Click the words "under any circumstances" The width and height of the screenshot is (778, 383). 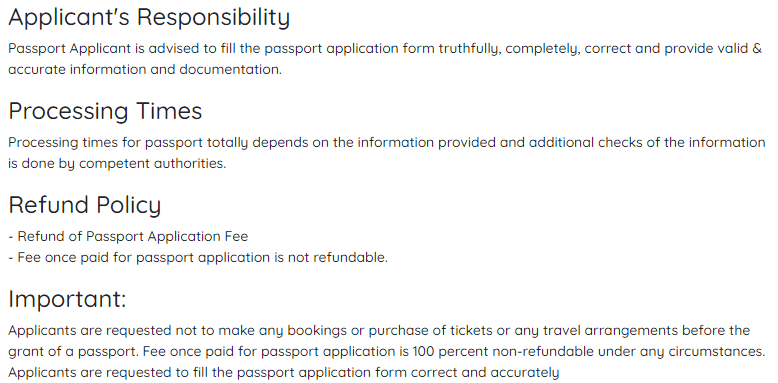tap(682, 351)
